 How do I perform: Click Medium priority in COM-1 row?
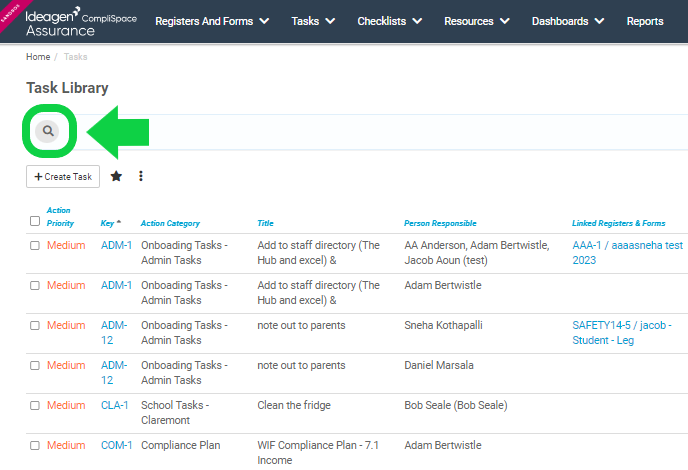66,445
